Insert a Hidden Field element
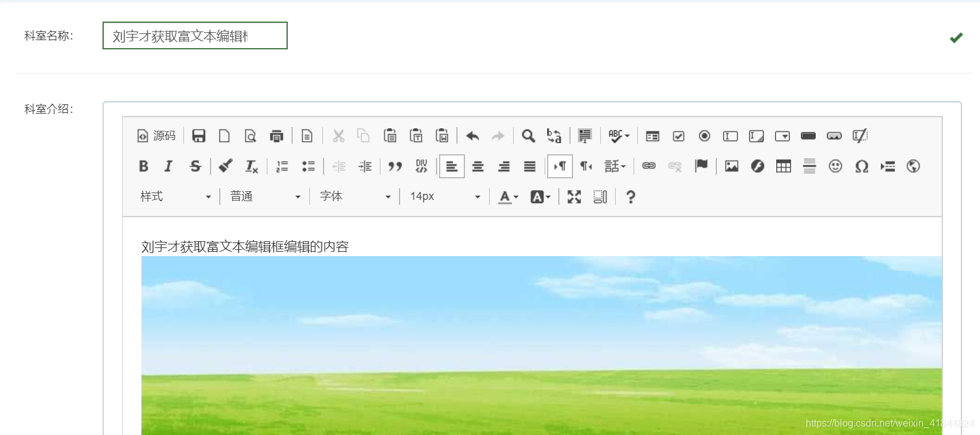980x435 pixels. point(860,136)
